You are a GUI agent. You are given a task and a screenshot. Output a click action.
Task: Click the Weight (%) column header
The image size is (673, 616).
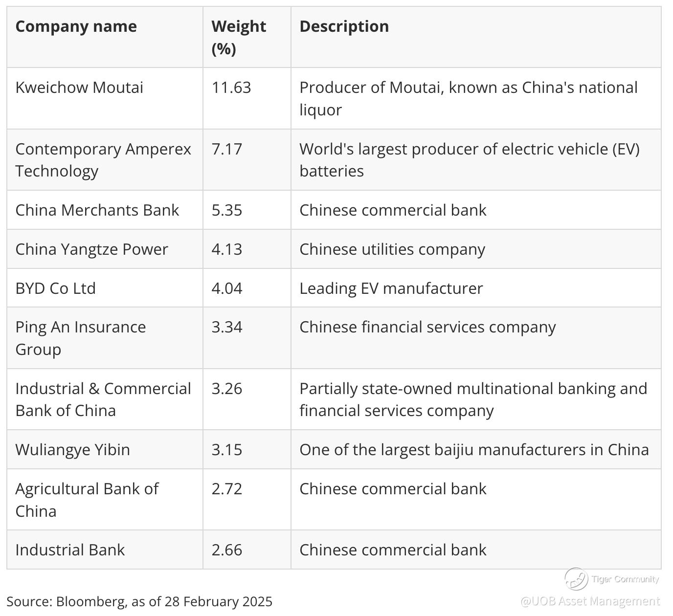coord(238,37)
